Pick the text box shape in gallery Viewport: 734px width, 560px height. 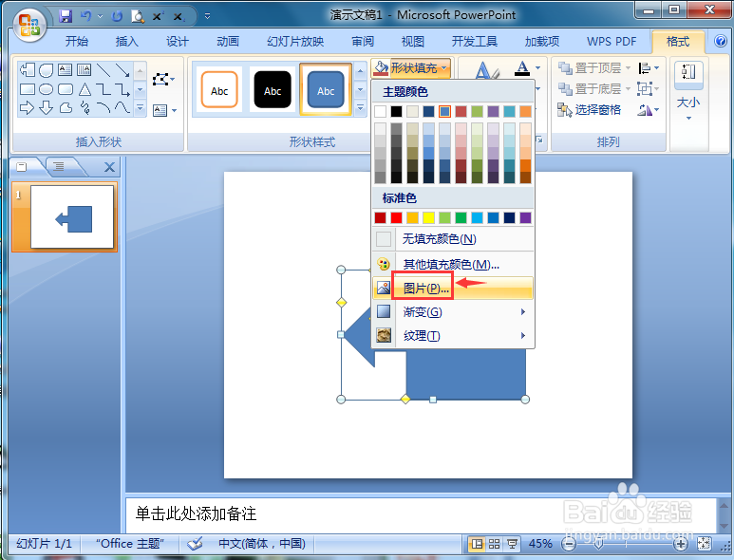coord(66,70)
